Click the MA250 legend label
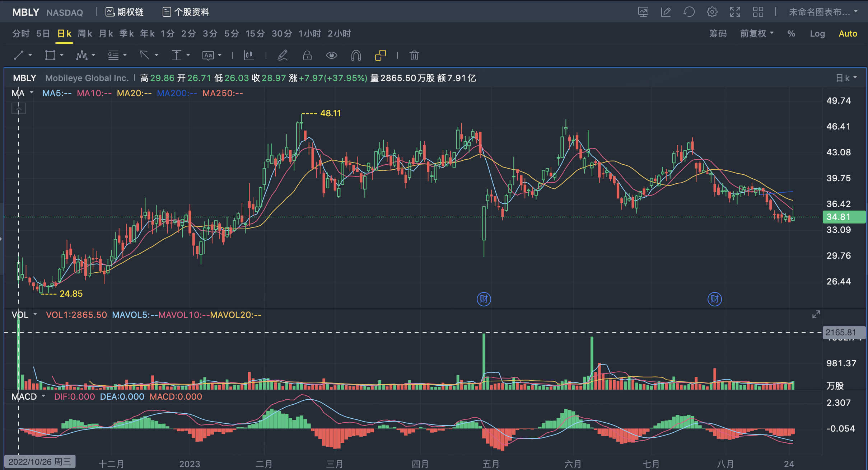This screenshot has width=868, height=470. click(x=223, y=93)
